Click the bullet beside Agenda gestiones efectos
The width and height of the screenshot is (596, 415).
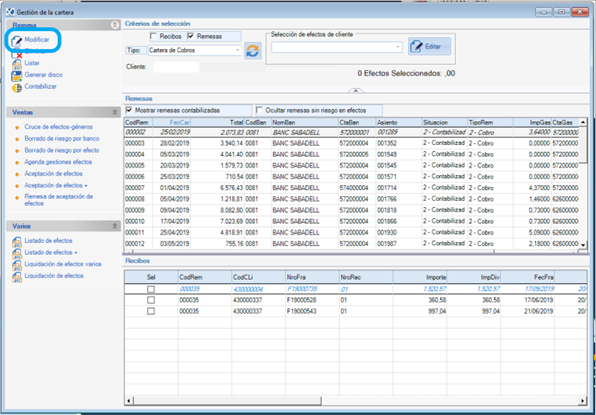[16, 163]
